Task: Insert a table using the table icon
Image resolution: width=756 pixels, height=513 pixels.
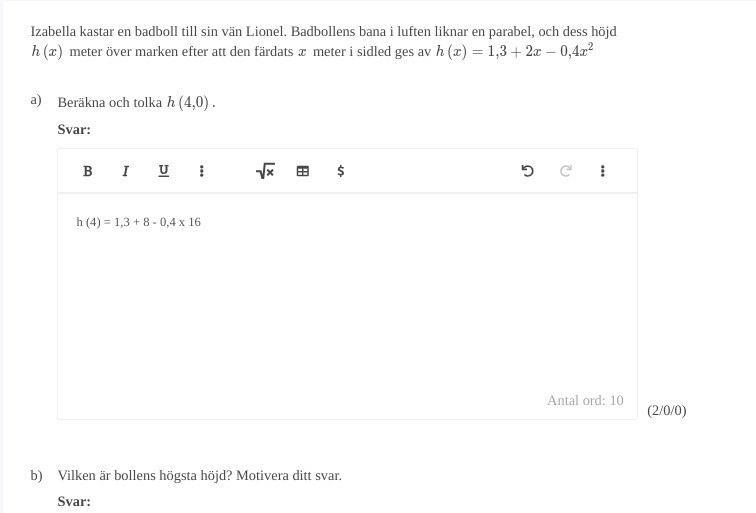Action: pos(303,171)
